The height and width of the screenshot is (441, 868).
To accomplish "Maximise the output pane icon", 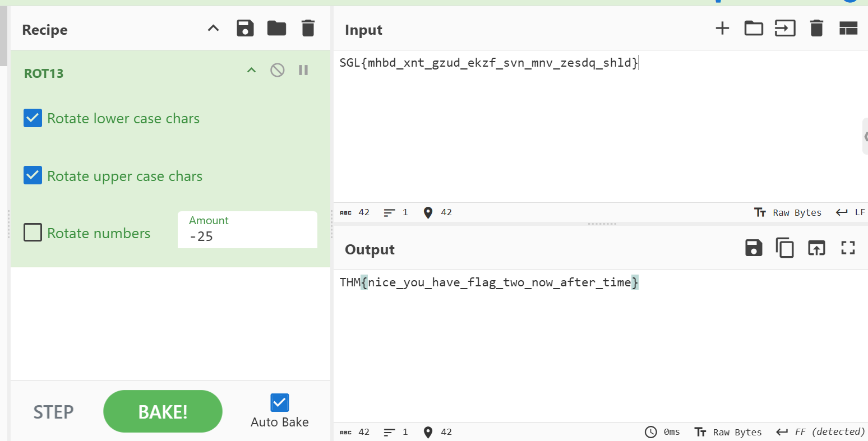I will coord(848,248).
